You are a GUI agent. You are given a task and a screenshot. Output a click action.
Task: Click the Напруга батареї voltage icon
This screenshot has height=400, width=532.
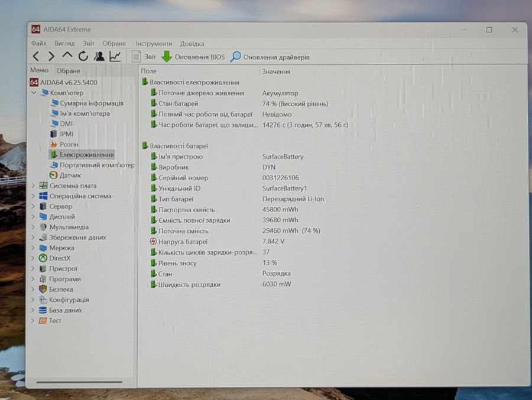(153, 242)
